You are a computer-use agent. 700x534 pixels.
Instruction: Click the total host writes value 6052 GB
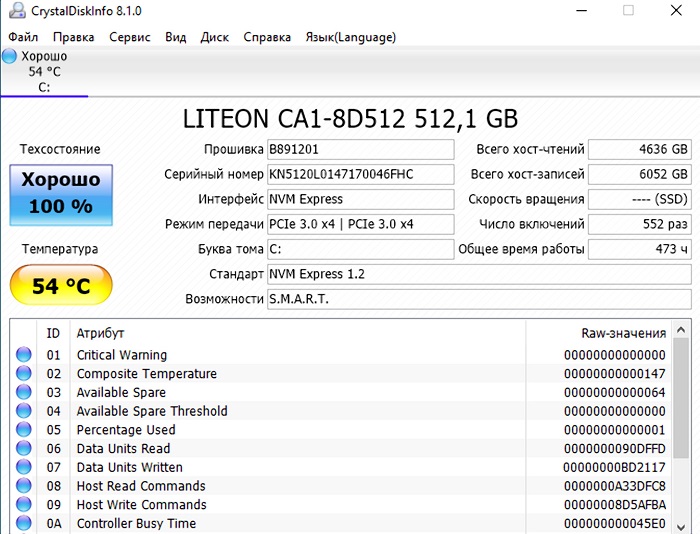pos(640,174)
